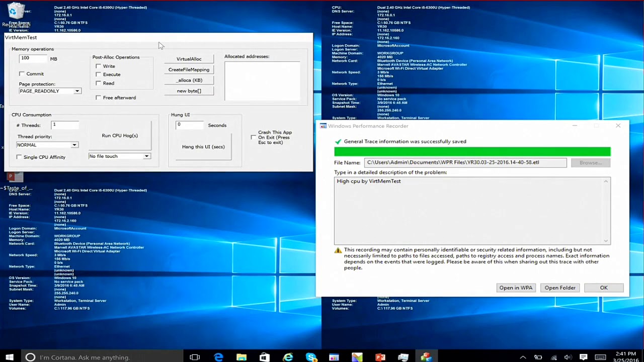The width and height of the screenshot is (644, 362).
Task: Click the 'Windows Performance Recorder' title text
Action: pos(368,126)
